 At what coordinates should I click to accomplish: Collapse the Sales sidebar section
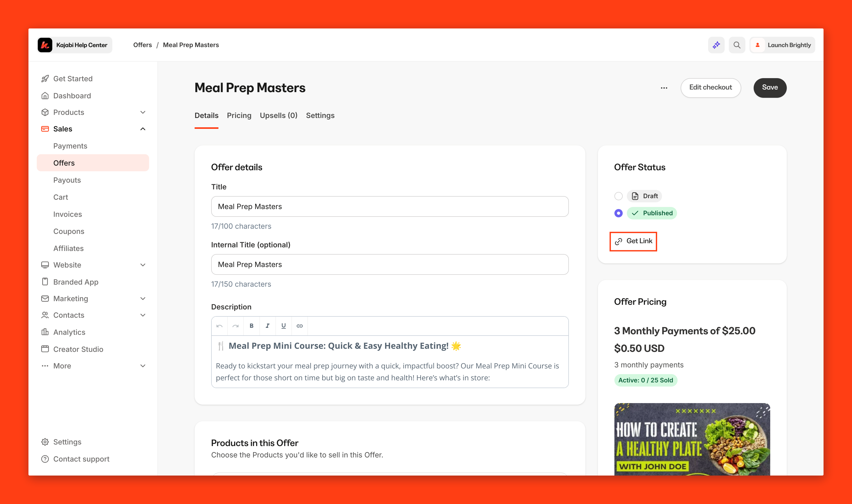coord(143,129)
